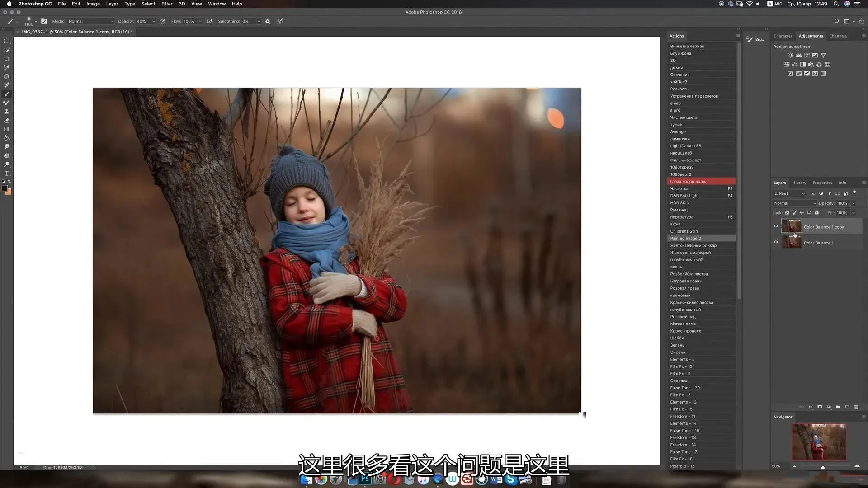The image size is (868, 488).
Task: Select the D&B Soft Light action
Action: (x=684, y=196)
